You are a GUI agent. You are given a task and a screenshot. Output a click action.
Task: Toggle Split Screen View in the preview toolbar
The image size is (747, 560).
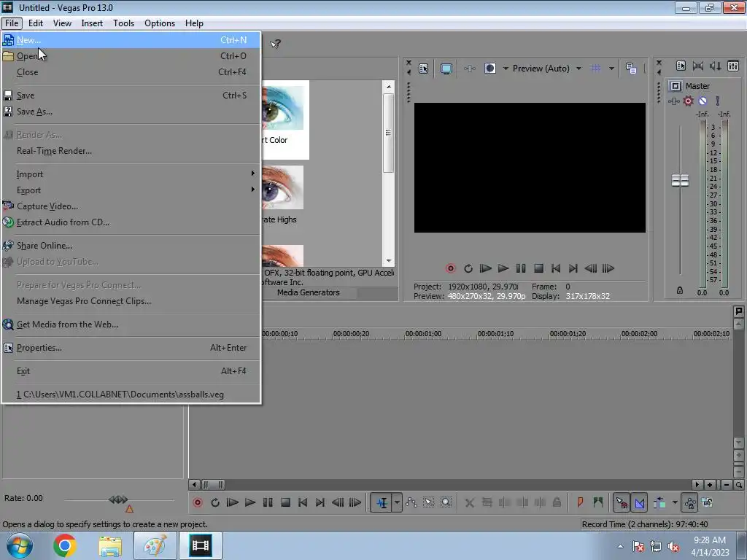pyautogui.click(x=490, y=69)
